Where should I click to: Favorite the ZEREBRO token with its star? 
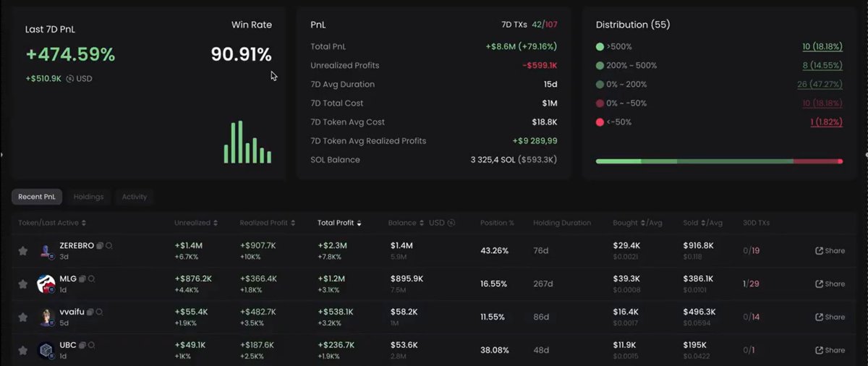point(23,251)
